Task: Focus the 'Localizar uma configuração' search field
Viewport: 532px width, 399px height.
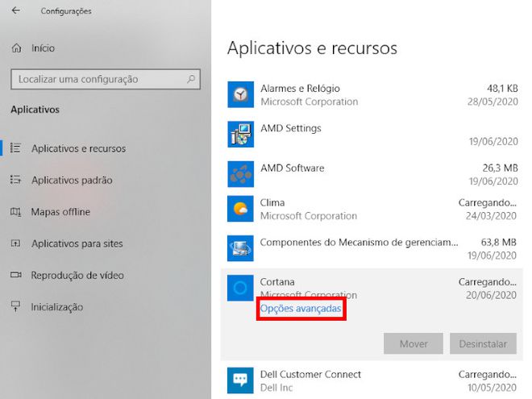Action: (x=106, y=79)
